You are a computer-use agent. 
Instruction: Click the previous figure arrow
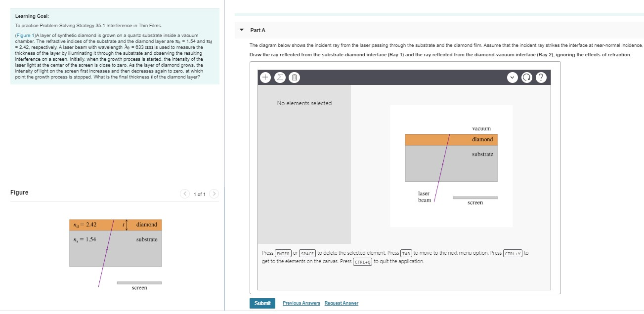click(185, 194)
